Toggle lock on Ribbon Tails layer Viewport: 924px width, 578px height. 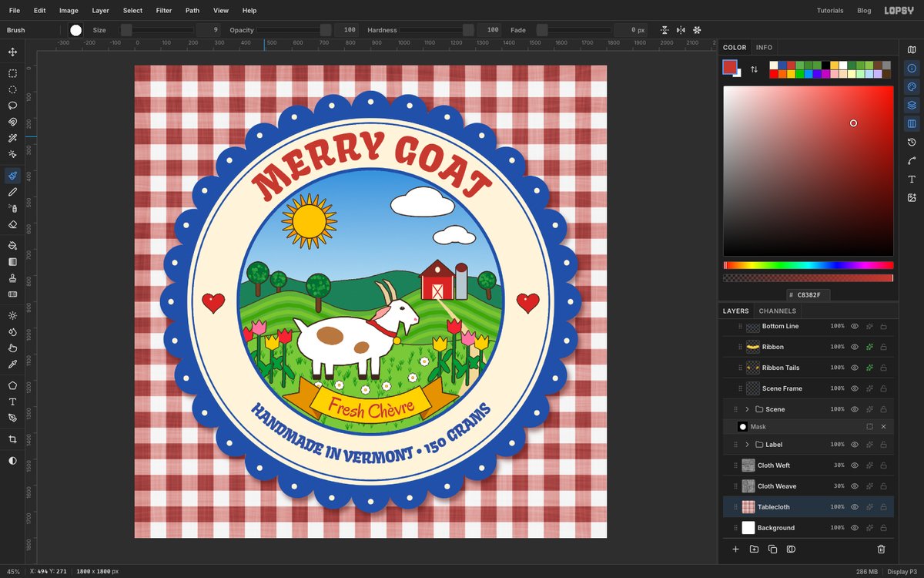(x=883, y=368)
